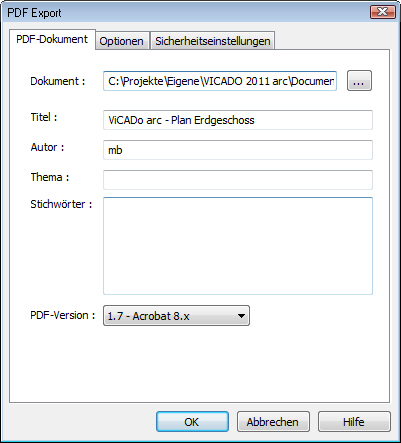Click the PDF Export title bar
Image resolution: width=401 pixels, height=443 pixels.
[187, 13]
